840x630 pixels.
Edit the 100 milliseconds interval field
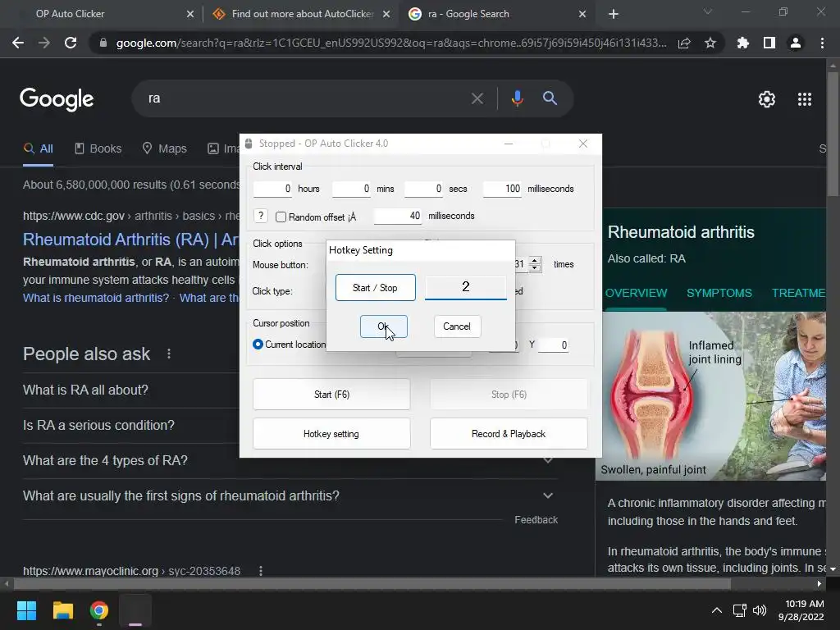coord(502,189)
